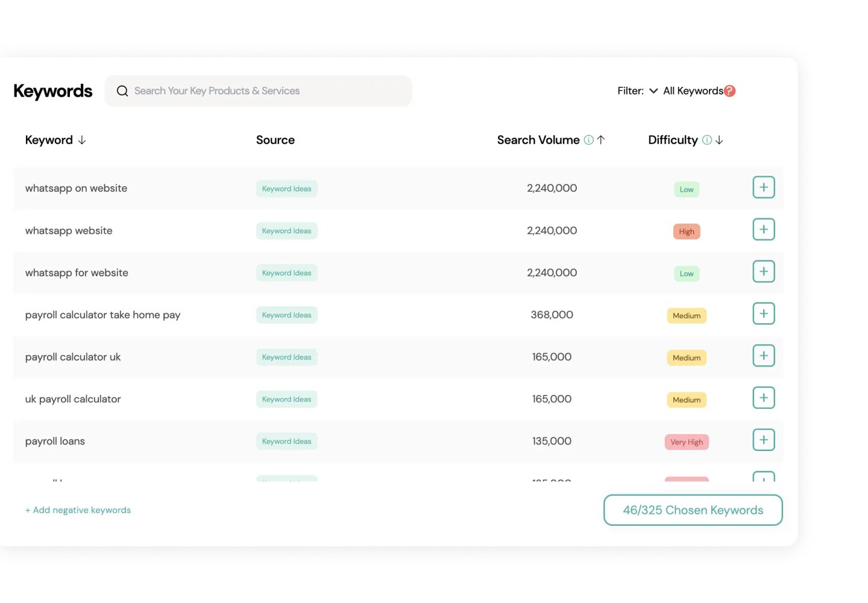Click 46/325 Chosen Keywords button

(x=693, y=510)
